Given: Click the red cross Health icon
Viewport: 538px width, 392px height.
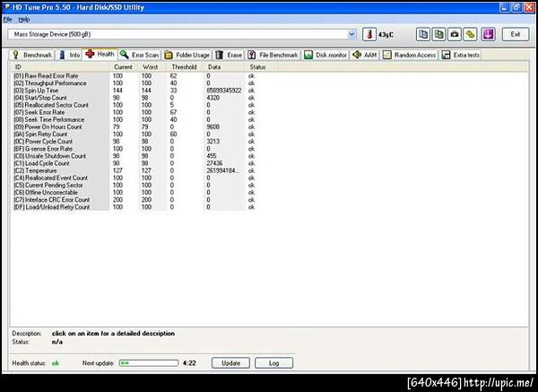Looking at the screenshot, I should click(90, 54).
